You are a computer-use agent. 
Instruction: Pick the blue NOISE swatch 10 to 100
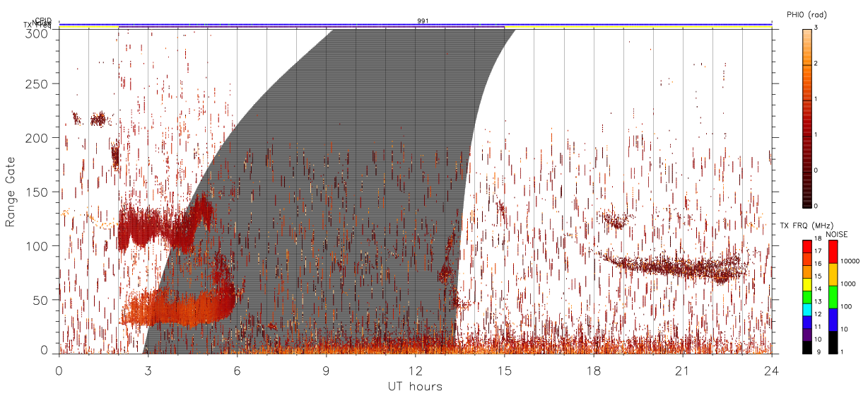coord(833,319)
